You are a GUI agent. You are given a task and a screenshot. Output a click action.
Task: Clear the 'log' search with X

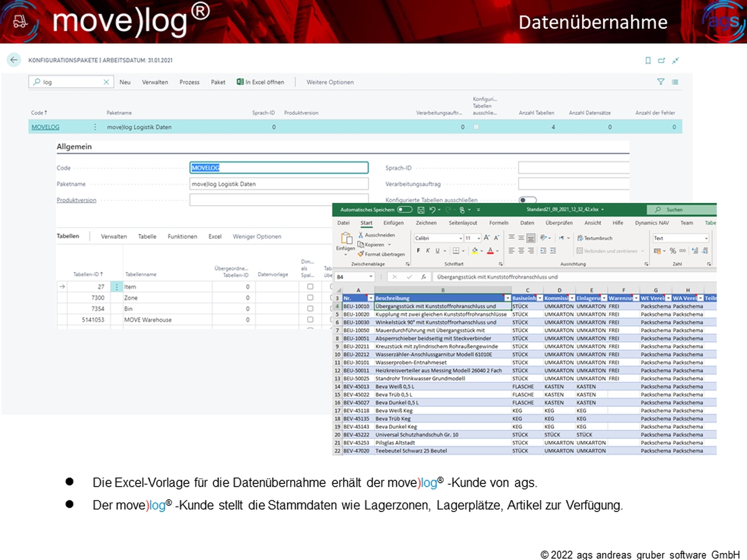click(x=106, y=82)
